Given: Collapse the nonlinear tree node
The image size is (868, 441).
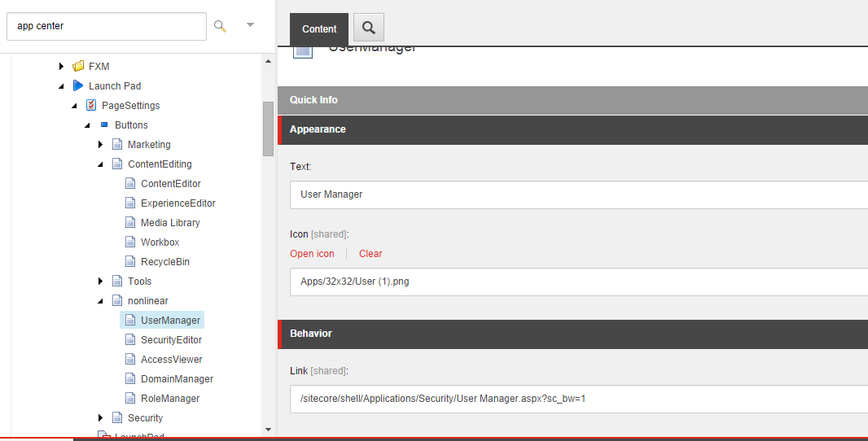Looking at the screenshot, I should (x=100, y=301).
